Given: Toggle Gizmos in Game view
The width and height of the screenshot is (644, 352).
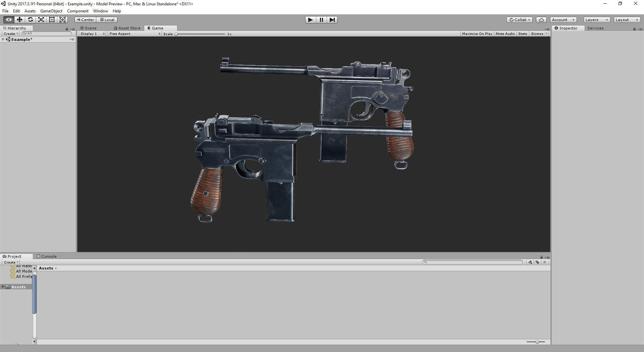Looking at the screenshot, I should tap(537, 34).
